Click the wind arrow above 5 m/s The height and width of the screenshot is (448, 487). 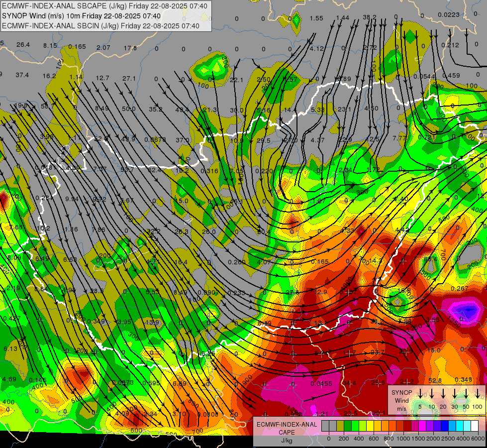click(420, 394)
